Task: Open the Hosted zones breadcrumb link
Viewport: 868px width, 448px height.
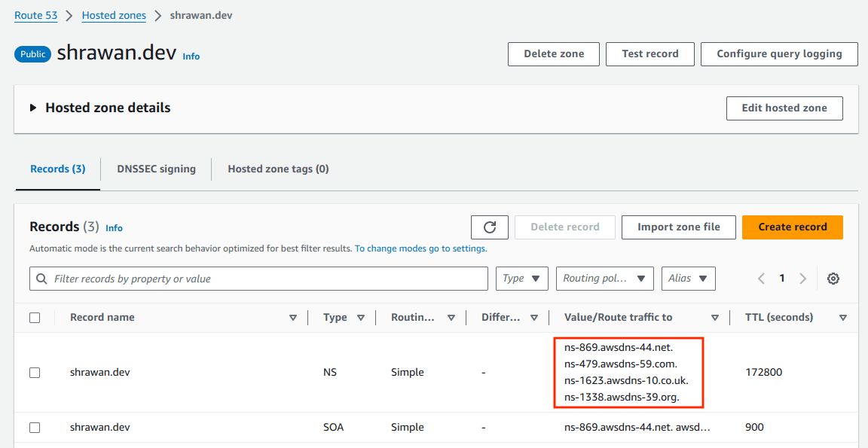Action: (114, 14)
